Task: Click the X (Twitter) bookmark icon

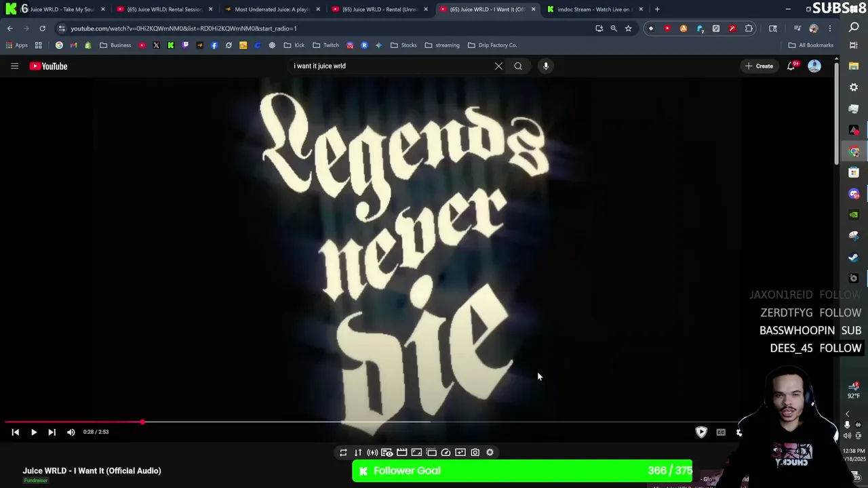Action: click(156, 45)
